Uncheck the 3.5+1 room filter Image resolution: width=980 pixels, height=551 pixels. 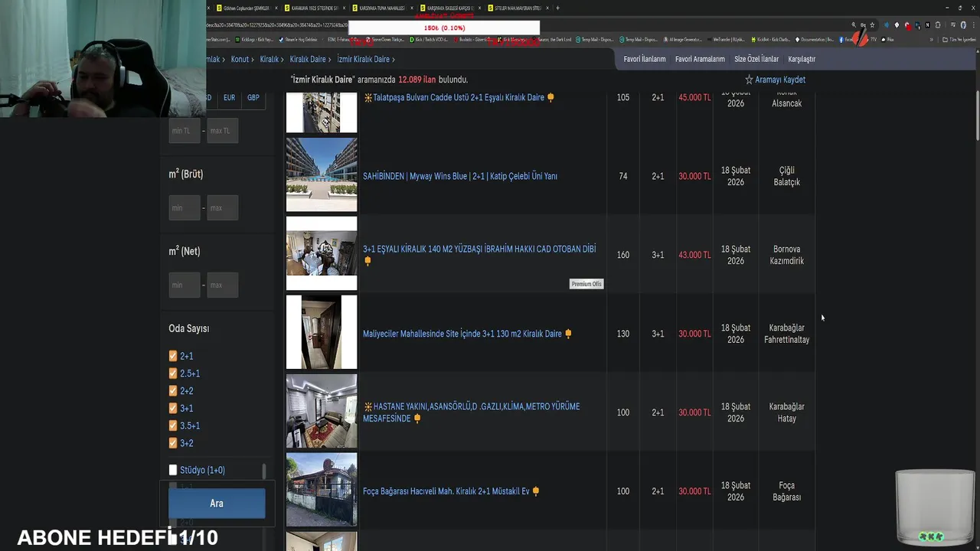pyautogui.click(x=173, y=425)
